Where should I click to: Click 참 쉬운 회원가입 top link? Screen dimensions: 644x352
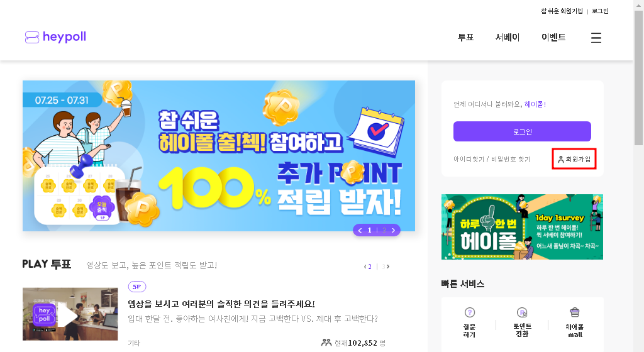(x=562, y=11)
